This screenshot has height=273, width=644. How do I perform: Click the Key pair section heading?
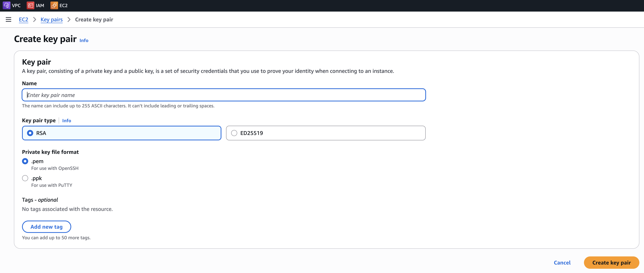[36, 62]
